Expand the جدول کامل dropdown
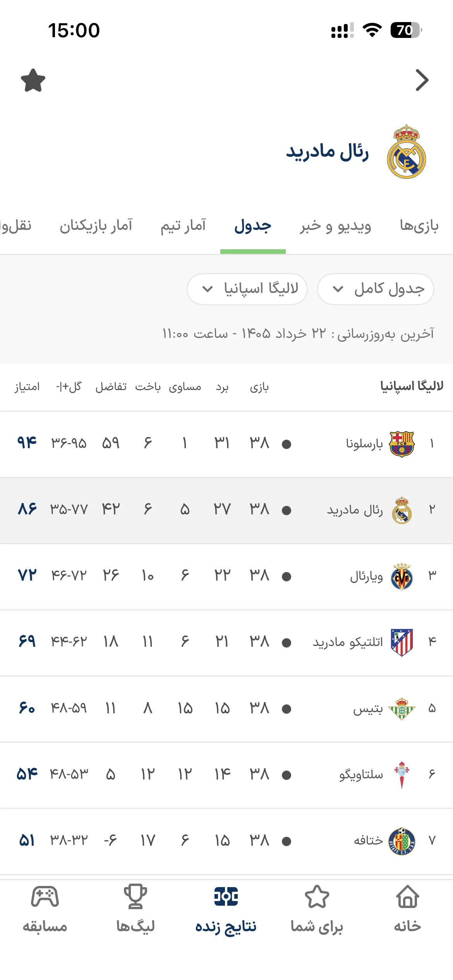Viewport: 453px width, 980px height. pyautogui.click(x=376, y=289)
